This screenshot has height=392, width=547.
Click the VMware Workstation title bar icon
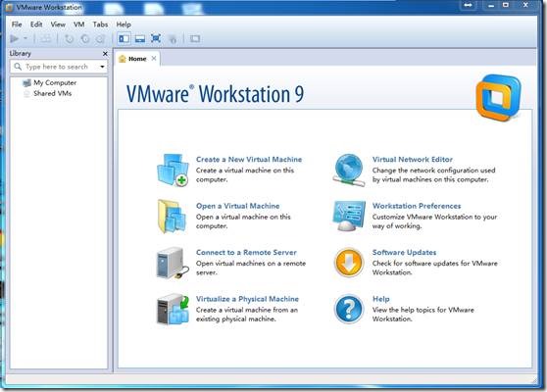[x=10, y=7]
